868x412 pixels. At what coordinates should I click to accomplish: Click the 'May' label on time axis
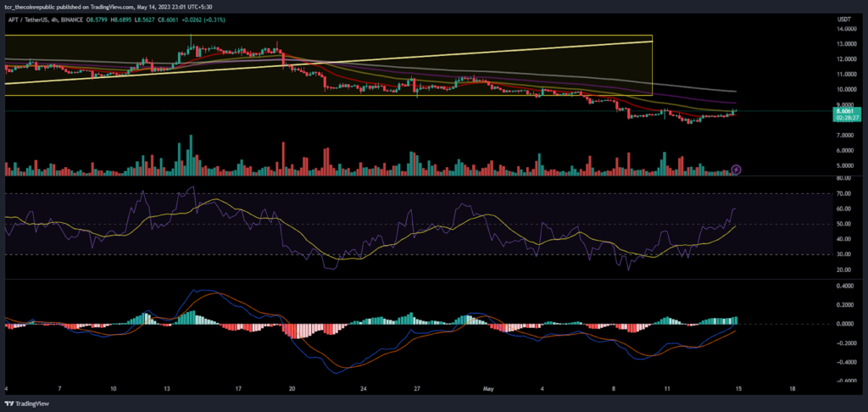489,389
